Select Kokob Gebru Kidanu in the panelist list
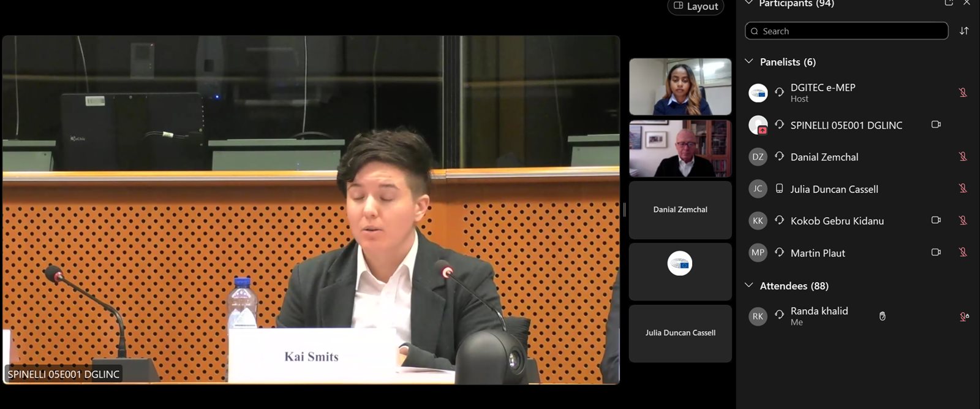 [x=837, y=221]
